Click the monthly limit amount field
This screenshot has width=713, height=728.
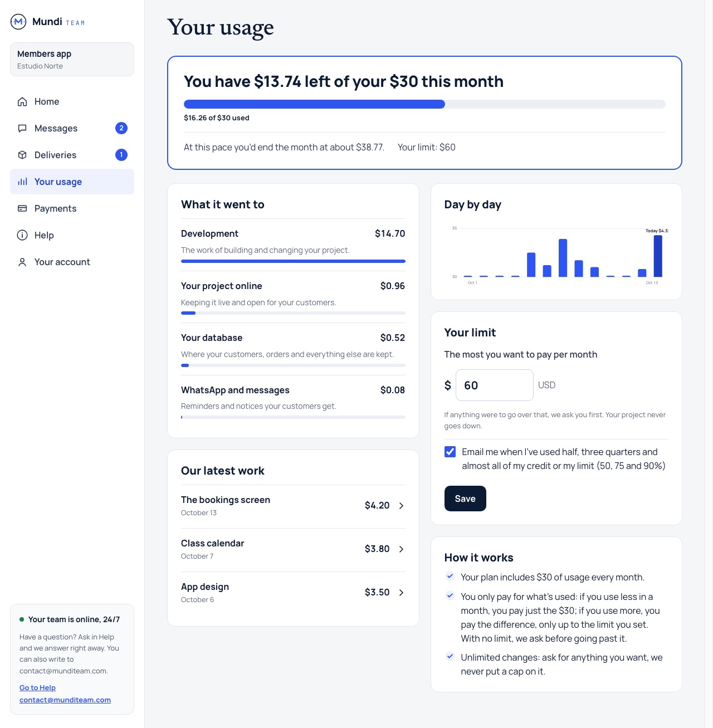point(495,385)
